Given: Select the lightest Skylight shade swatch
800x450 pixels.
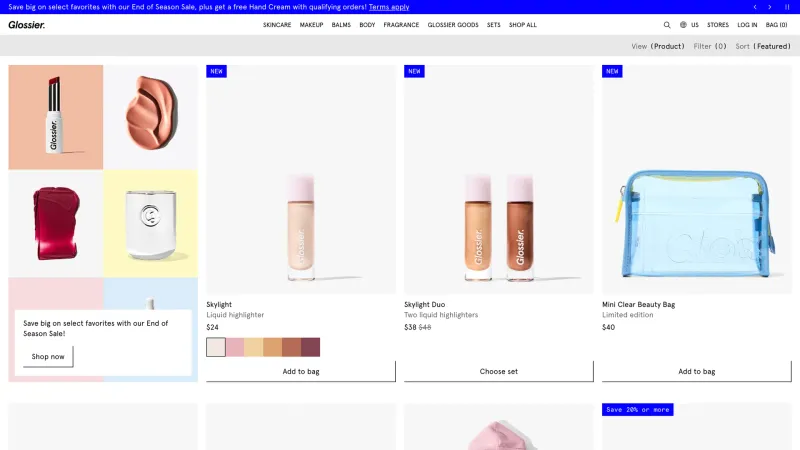Looking at the screenshot, I should [216, 347].
